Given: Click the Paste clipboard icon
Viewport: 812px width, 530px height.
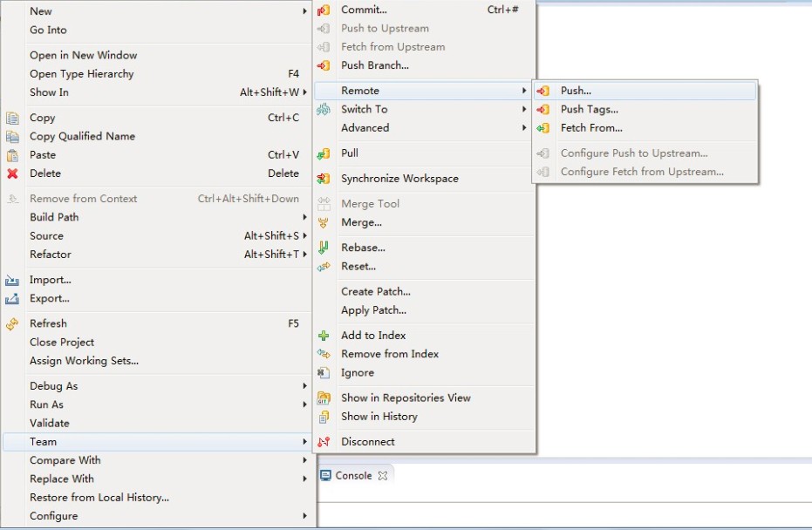Looking at the screenshot, I should 12,155.
